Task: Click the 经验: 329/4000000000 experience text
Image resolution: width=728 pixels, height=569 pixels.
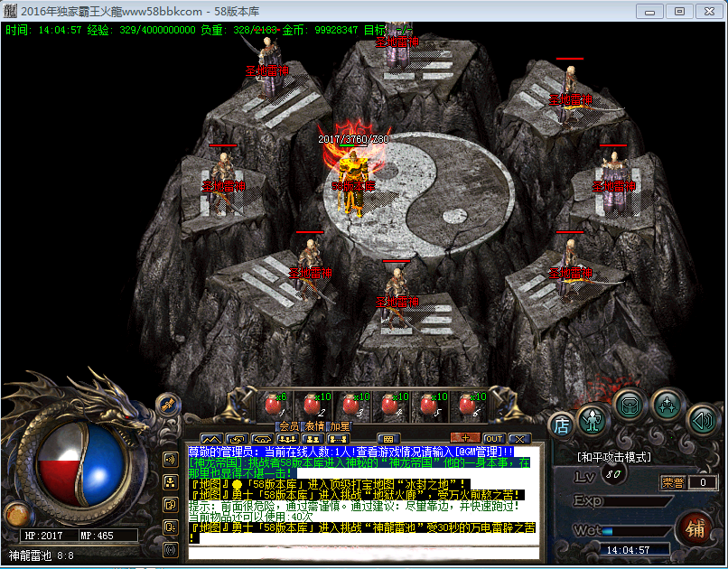Action: click(x=141, y=30)
